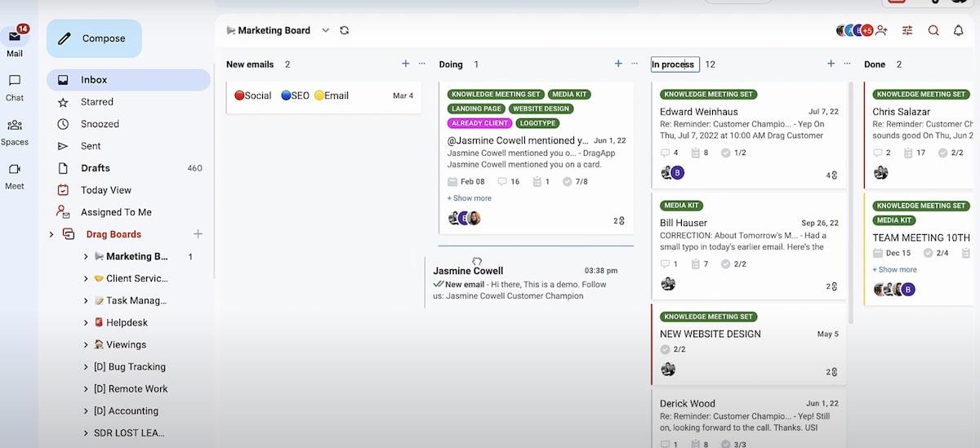Click the LANDING PAGE tag
980x448 pixels.
click(476, 109)
